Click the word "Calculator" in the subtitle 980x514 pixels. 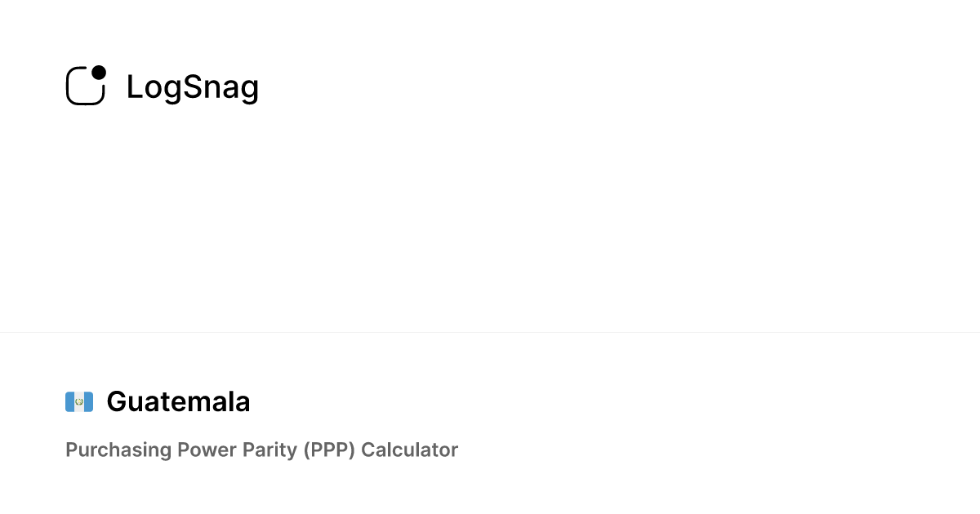coord(409,450)
